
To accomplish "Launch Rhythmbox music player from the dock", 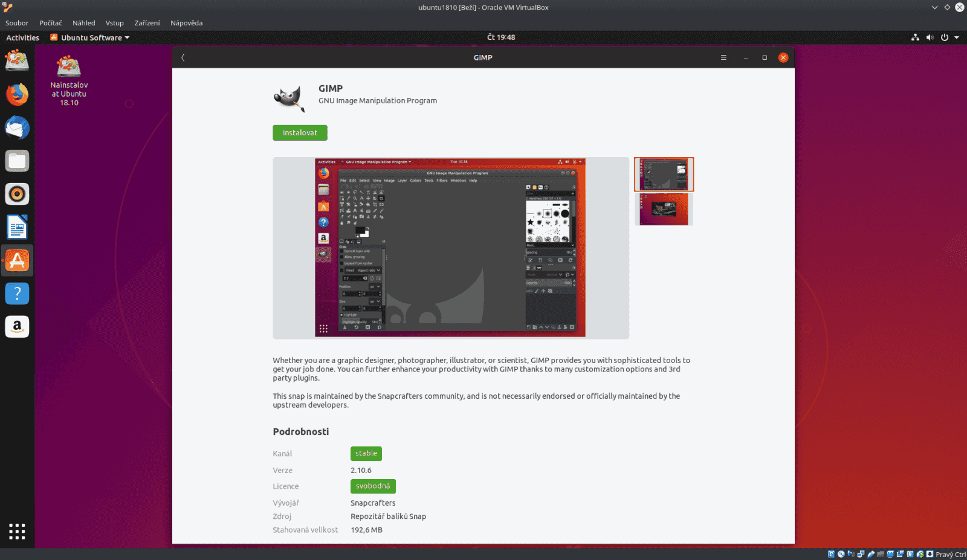I will pyautogui.click(x=17, y=194).
